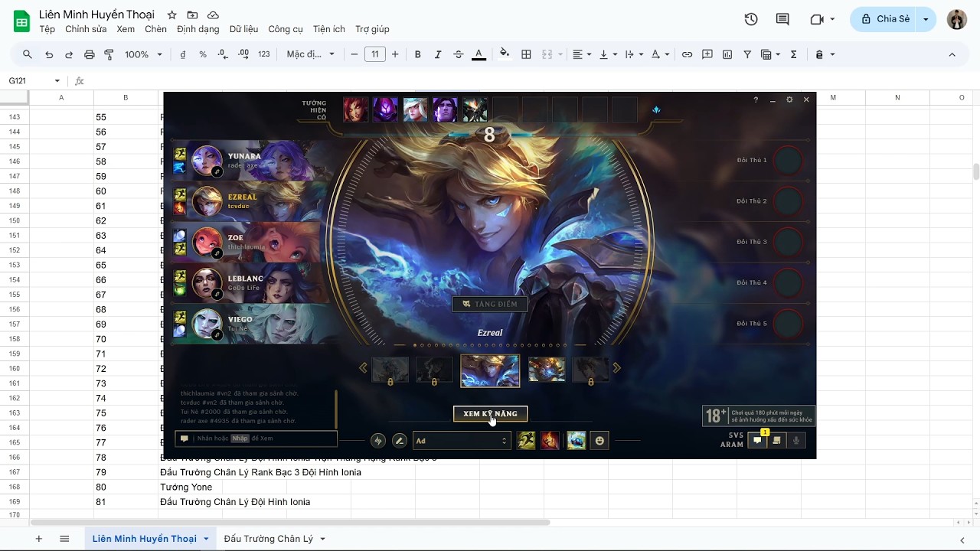Image resolution: width=980 pixels, height=551 pixels.
Task: Expand the Chia Sẻ arrow dropdown
Action: pyautogui.click(x=926, y=19)
